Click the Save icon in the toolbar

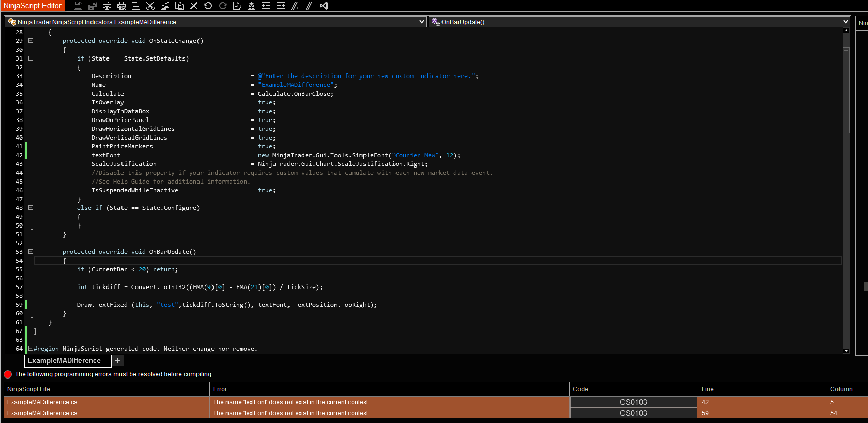point(78,6)
